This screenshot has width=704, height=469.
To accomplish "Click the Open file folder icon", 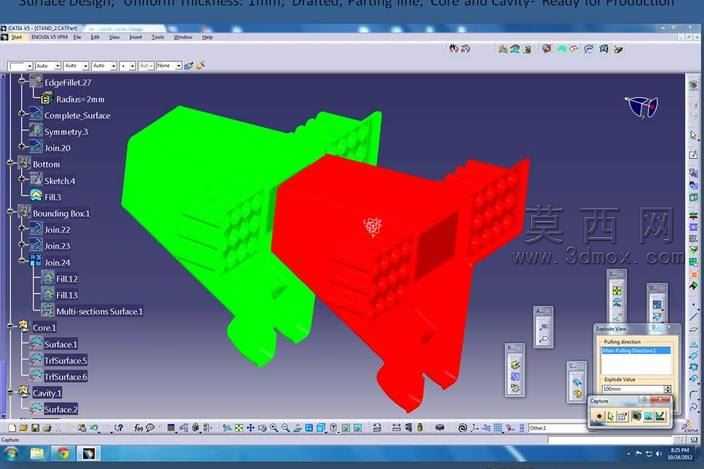I will tap(23, 428).
